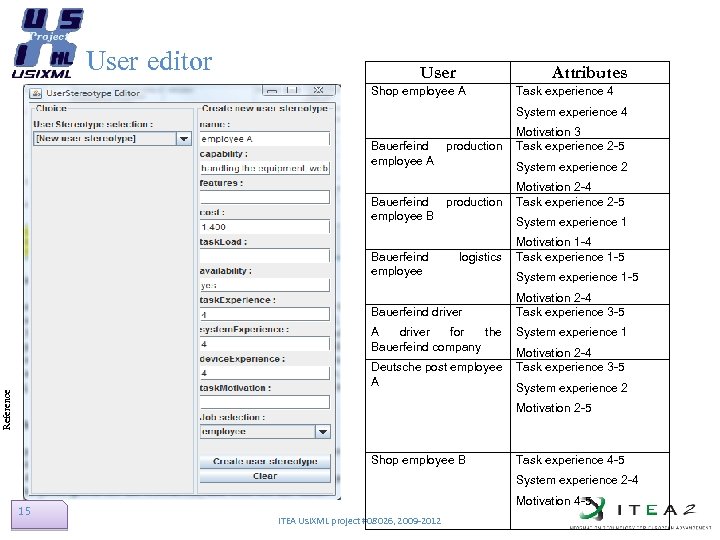
Task: Click the cost field showing 1.400
Action: 264,227
